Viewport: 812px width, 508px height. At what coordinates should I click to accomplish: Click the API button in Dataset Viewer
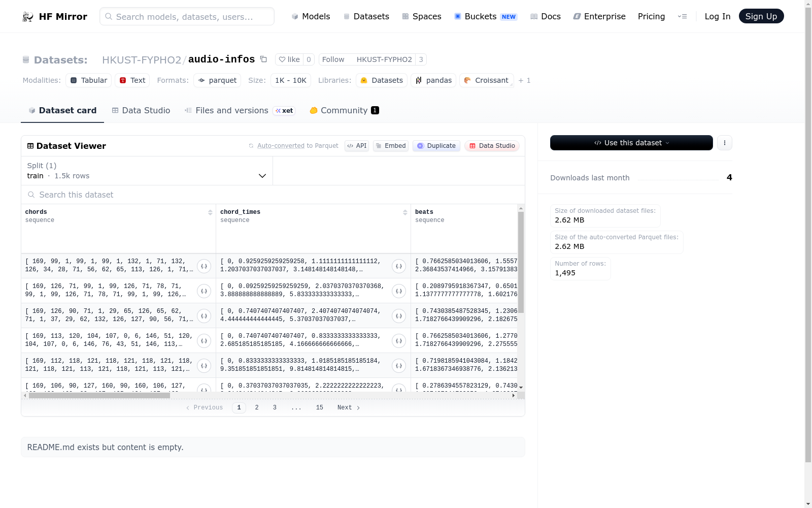[x=357, y=146]
